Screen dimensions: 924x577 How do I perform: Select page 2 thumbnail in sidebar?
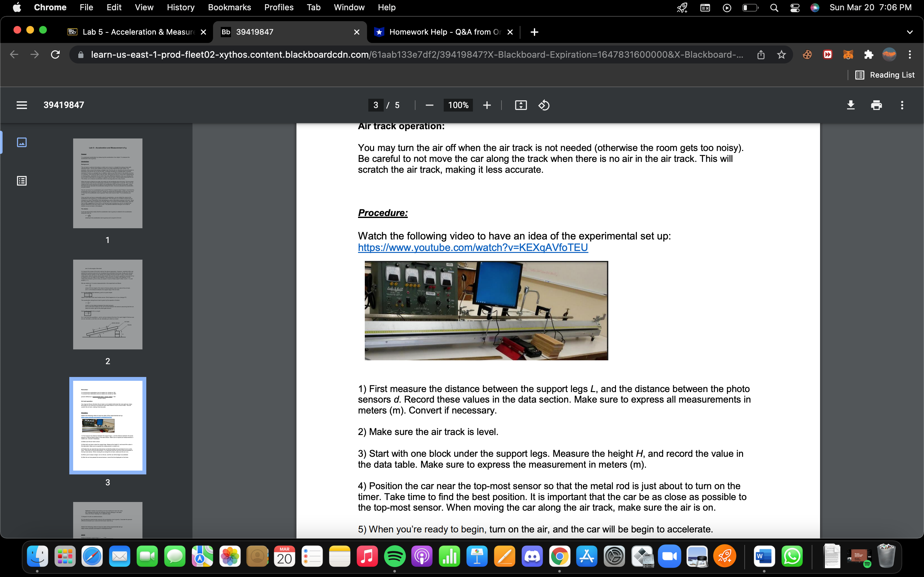point(107,304)
